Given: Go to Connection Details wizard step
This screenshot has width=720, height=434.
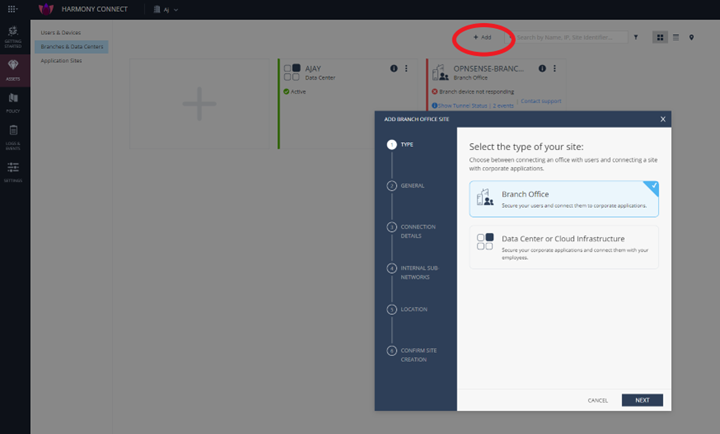Looking at the screenshot, I should coord(411,231).
